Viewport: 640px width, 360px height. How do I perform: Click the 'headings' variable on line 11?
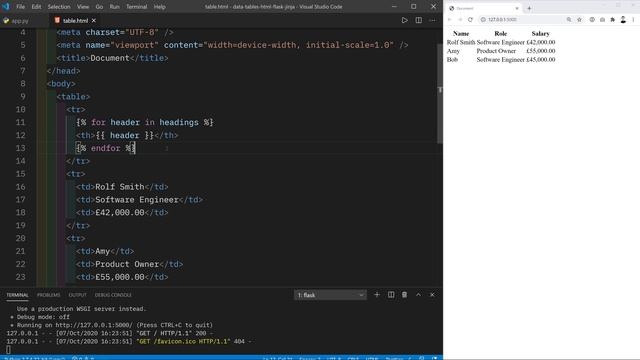(179, 122)
